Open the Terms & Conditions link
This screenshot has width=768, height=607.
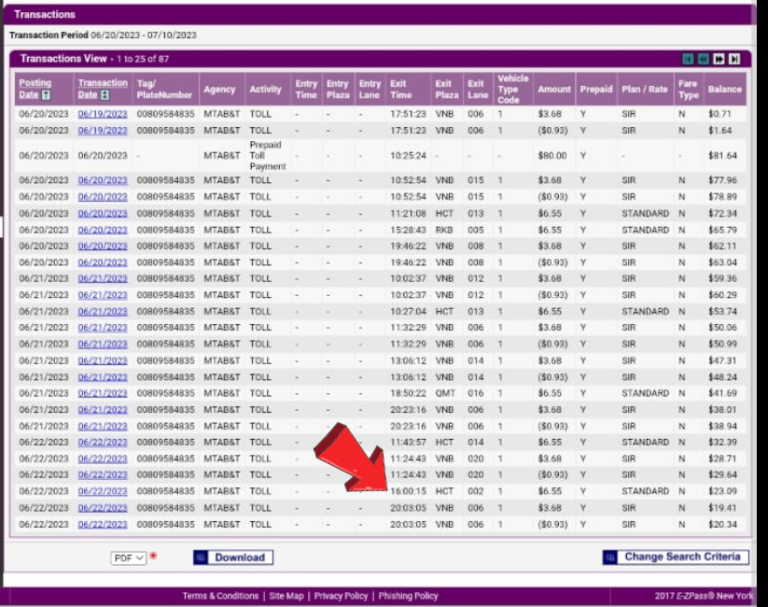coord(221,596)
